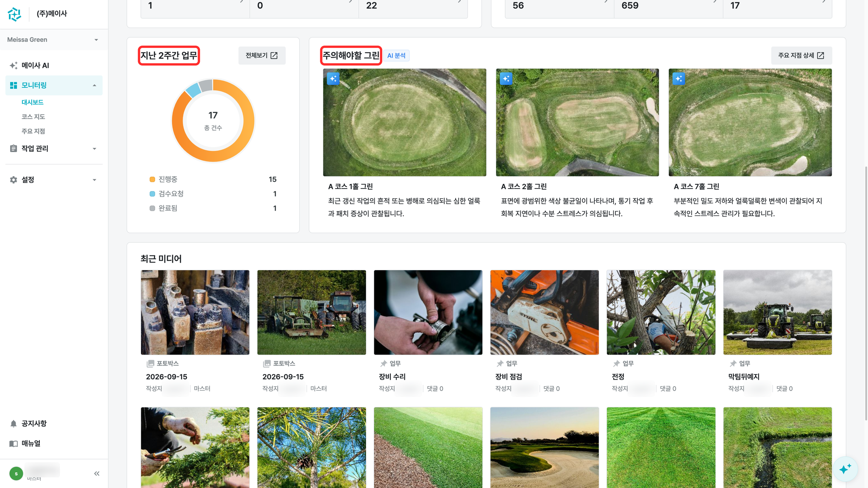Click pin icon beside 장비 수리 업무
The width and height of the screenshot is (868, 488).
coord(384,363)
